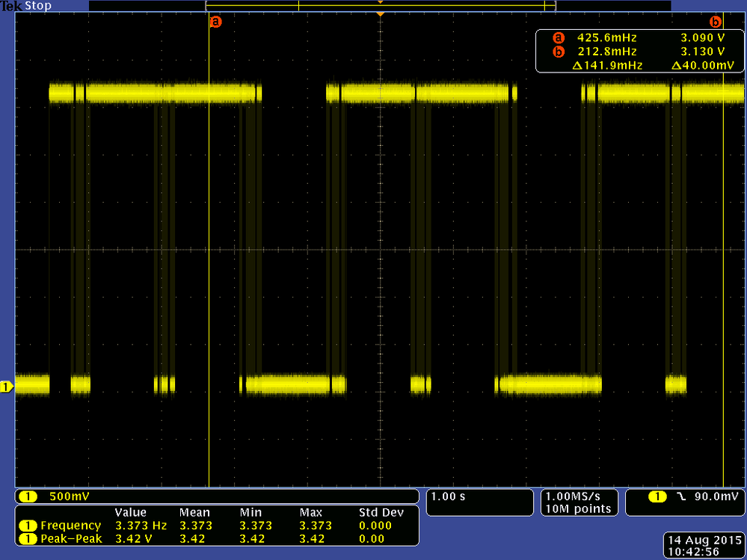Click the orange trigger position marker at top
The height and width of the screenshot is (560, 747).
(x=380, y=15)
